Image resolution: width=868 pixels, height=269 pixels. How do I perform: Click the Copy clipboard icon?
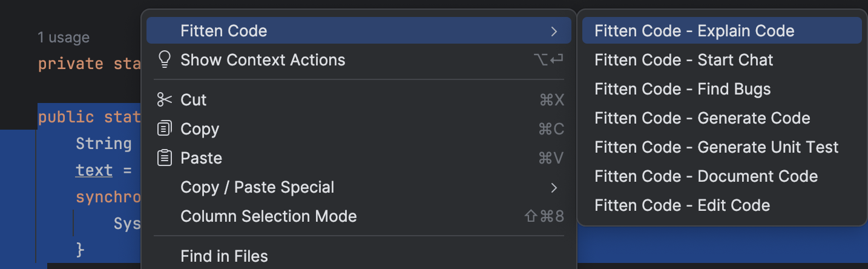click(x=164, y=128)
